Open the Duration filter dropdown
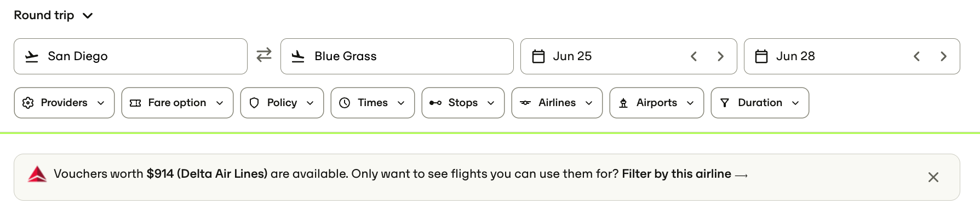Screen dimensions: 980x210 point(760,103)
